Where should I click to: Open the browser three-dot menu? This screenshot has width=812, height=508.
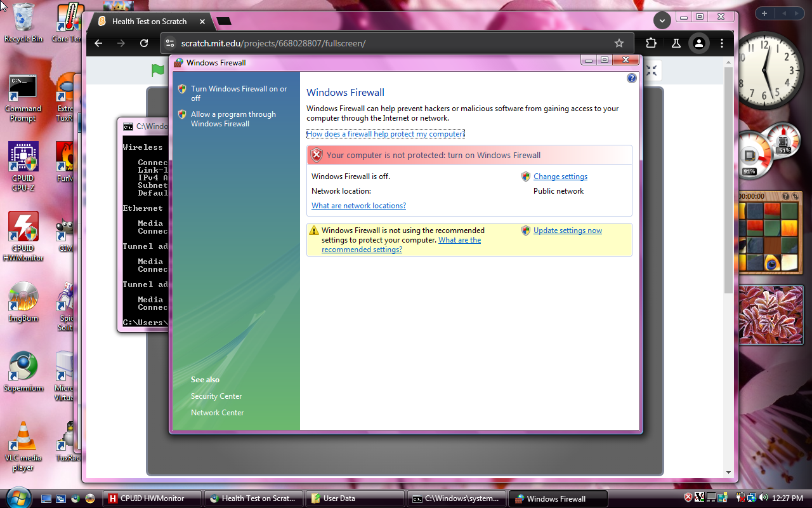pyautogui.click(x=722, y=43)
